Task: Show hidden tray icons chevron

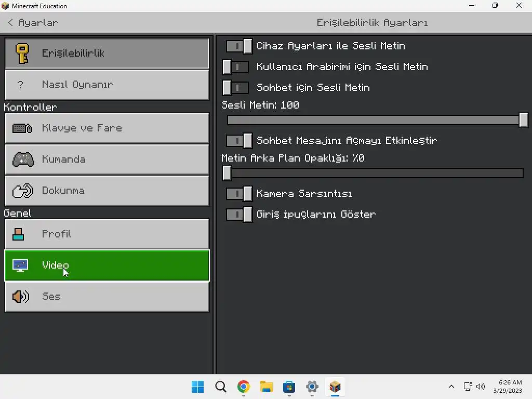Action: [x=451, y=387]
